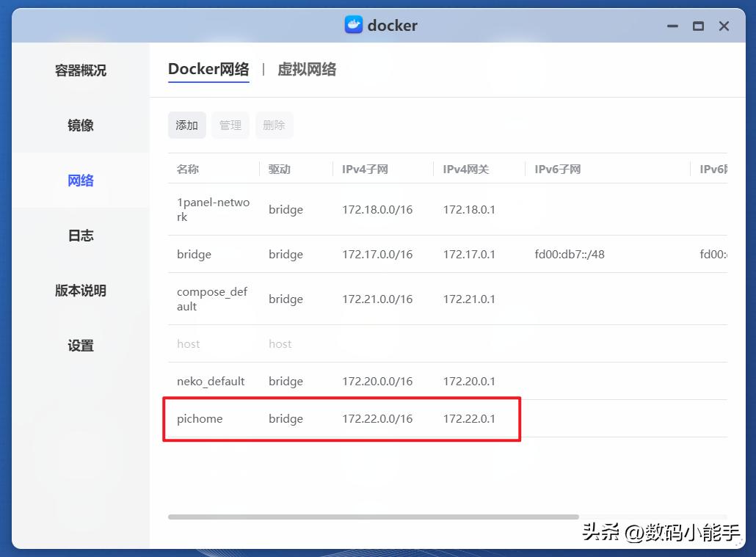
Task: Click subnet 172.18.0.0/16
Action: (377, 210)
